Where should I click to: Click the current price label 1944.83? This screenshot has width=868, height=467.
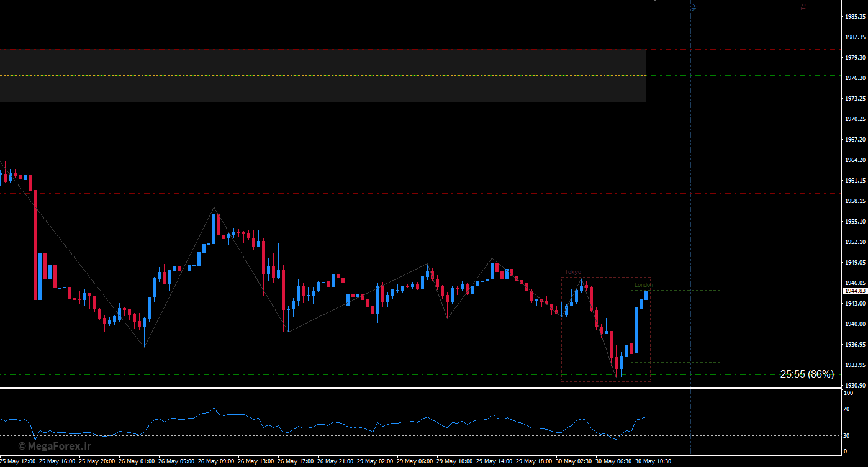[x=854, y=291]
